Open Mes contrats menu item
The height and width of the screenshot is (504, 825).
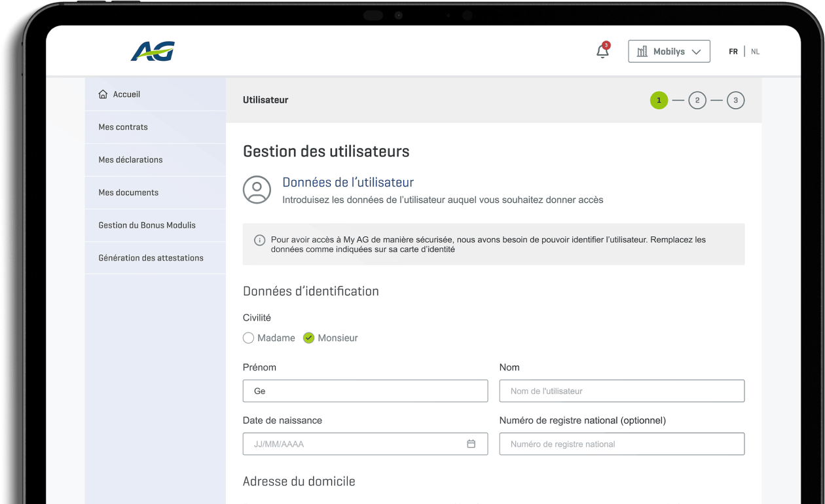(155, 127)
